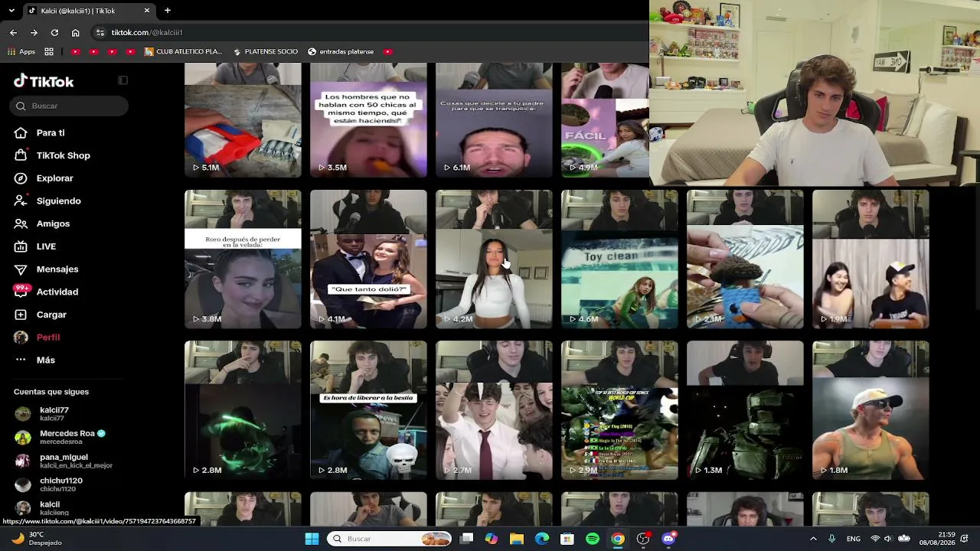The image size is (980, 551).
Task: Click the browser forward arrow
Action: click(x=34, y=32)
